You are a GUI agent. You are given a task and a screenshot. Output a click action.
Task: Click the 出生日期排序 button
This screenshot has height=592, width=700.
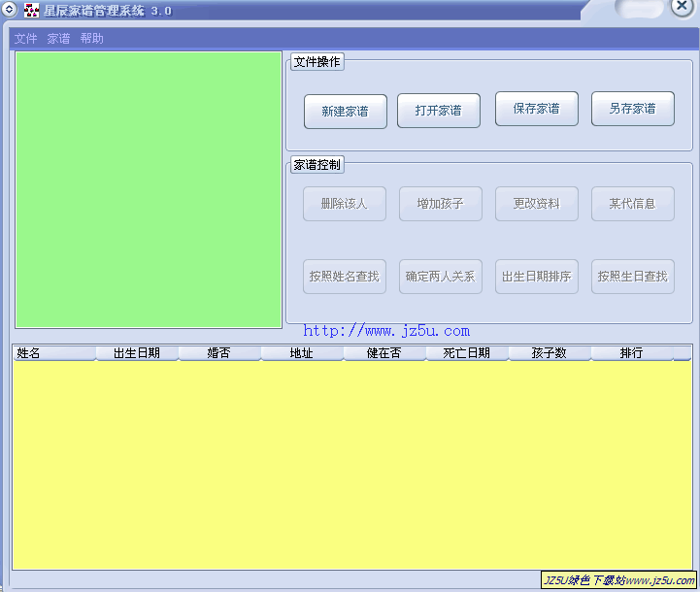click(536, 277)
